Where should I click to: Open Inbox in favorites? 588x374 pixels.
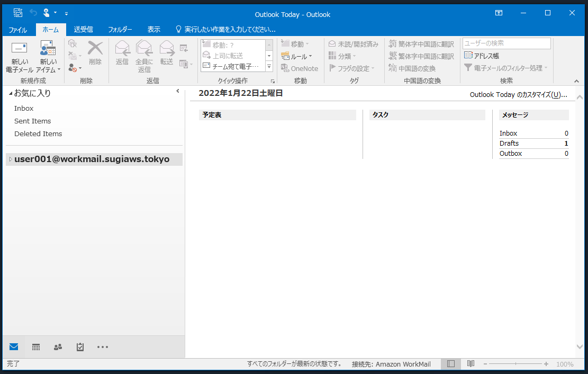(24, 108)
